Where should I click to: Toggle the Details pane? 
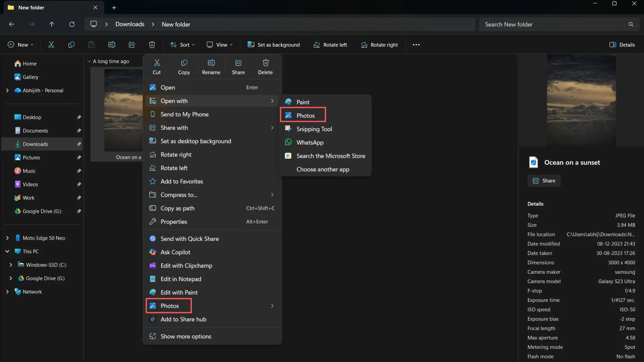(622, 45)
